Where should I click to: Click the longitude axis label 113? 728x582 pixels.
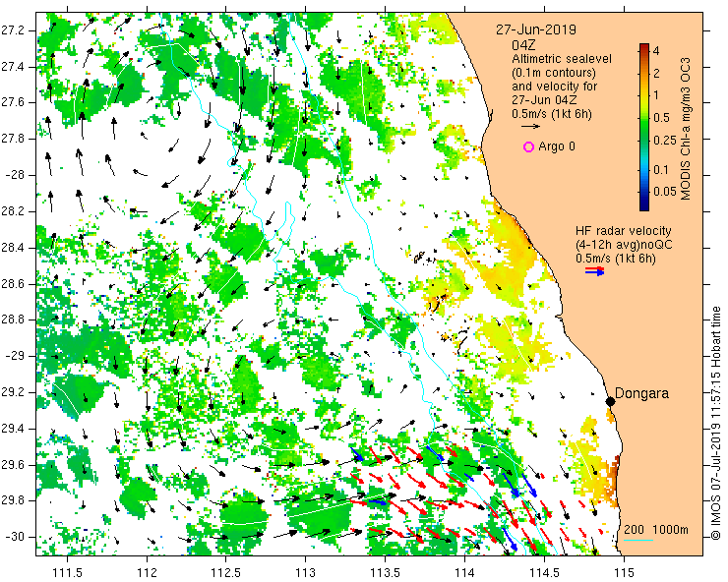[x=306, y=573]
